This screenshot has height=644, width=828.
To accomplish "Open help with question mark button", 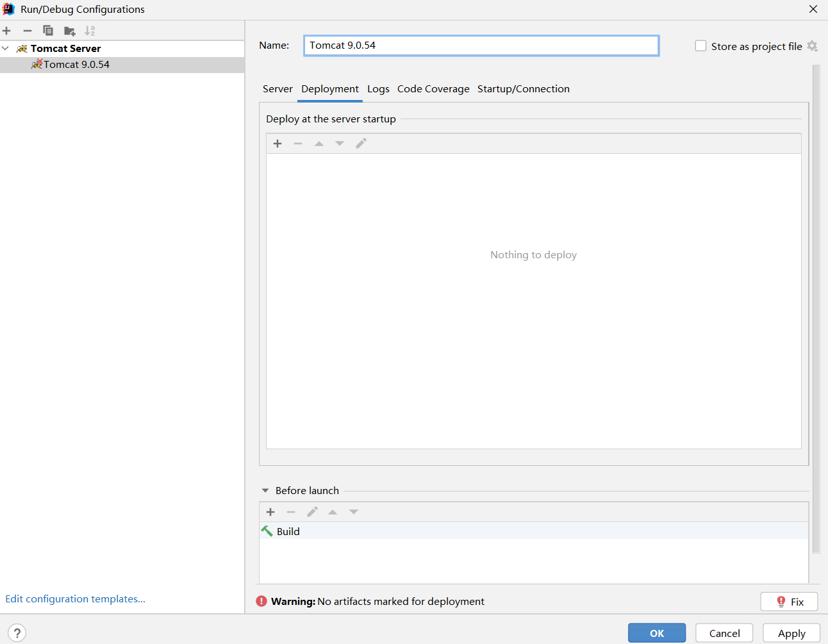I will click(17, 633).
